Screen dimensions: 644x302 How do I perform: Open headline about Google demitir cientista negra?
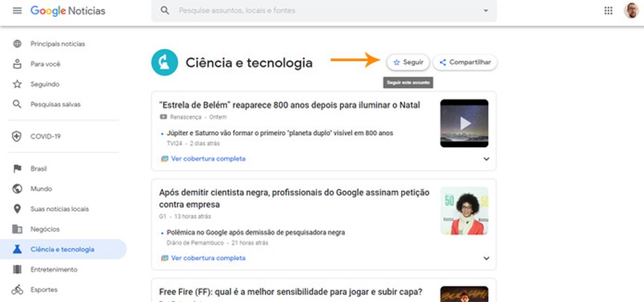pos(294,198)
